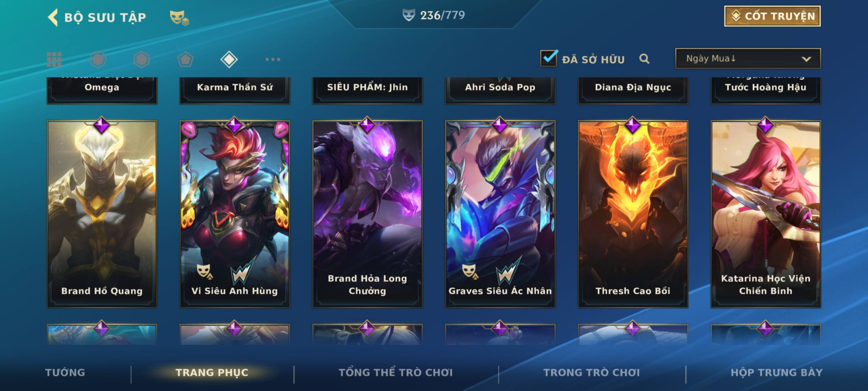Select the Thresh Cao Bồi skin card
The image size is (868, 391).
point(633,214)
